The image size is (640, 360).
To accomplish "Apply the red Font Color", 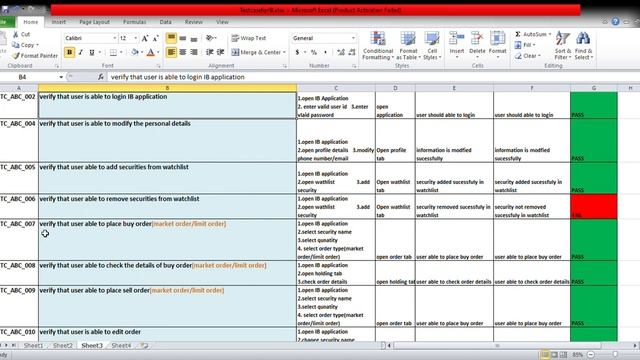I will (x=151, y=52).
